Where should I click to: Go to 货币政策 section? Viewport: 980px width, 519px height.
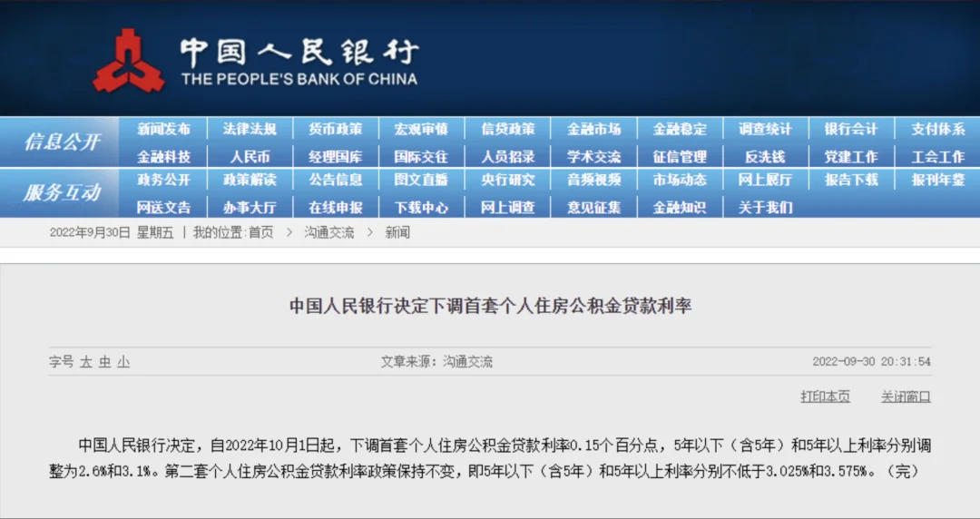pyautogui.click(x=336, y=130)
